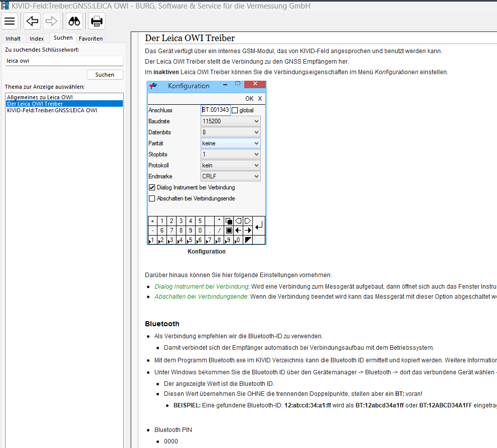The height and width of the screenshot is (448, 497).
Task: Enable Abschalten bei Verbindungsende checkbox
Action: 152,198
